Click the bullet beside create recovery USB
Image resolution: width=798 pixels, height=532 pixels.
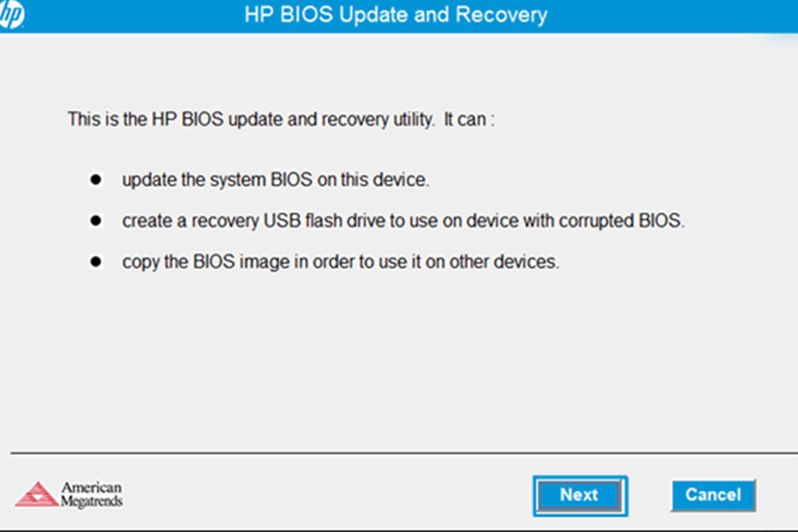[96, 221]
